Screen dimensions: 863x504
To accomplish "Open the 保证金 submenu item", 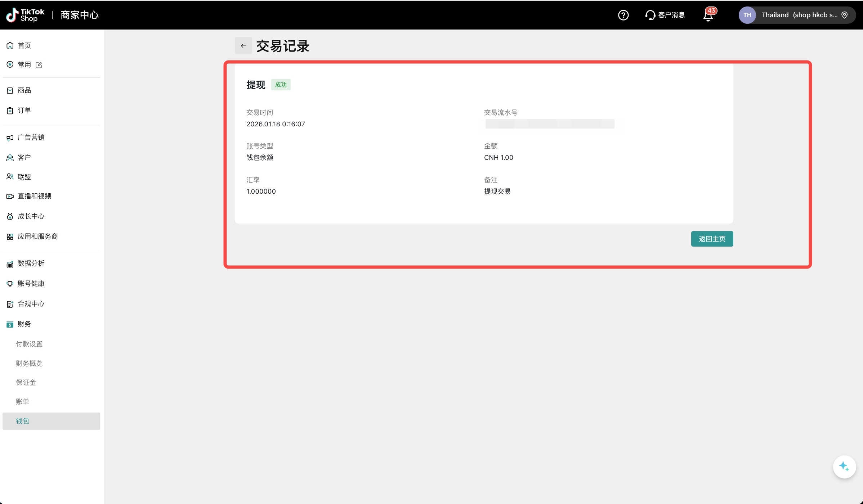I will pyautogui.click(x=26, y=382).
